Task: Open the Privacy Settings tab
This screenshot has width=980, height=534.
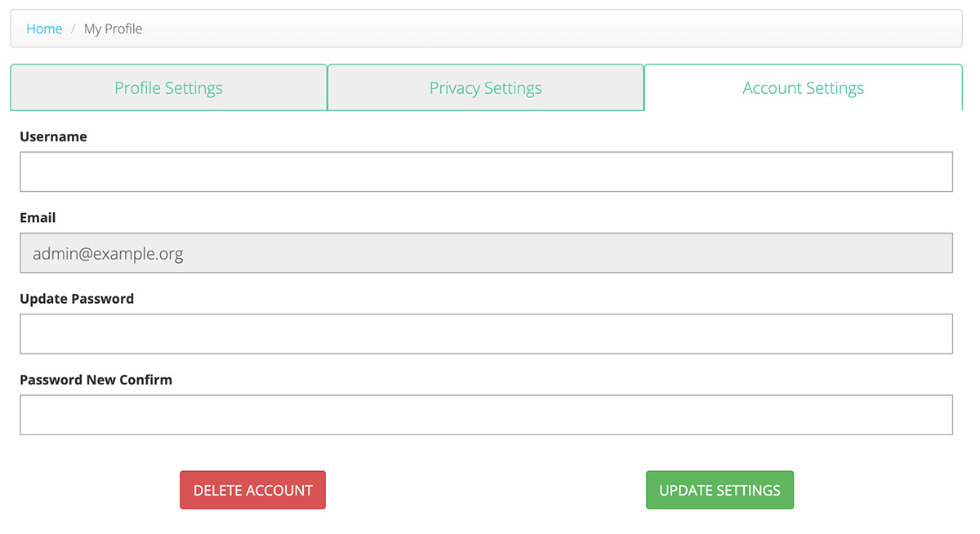Action: click(x=485, y=88)
